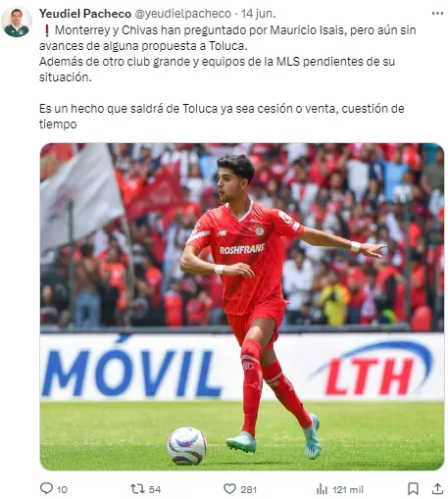Click the share upload icon
448x499 pixels.
click(437, 489)
